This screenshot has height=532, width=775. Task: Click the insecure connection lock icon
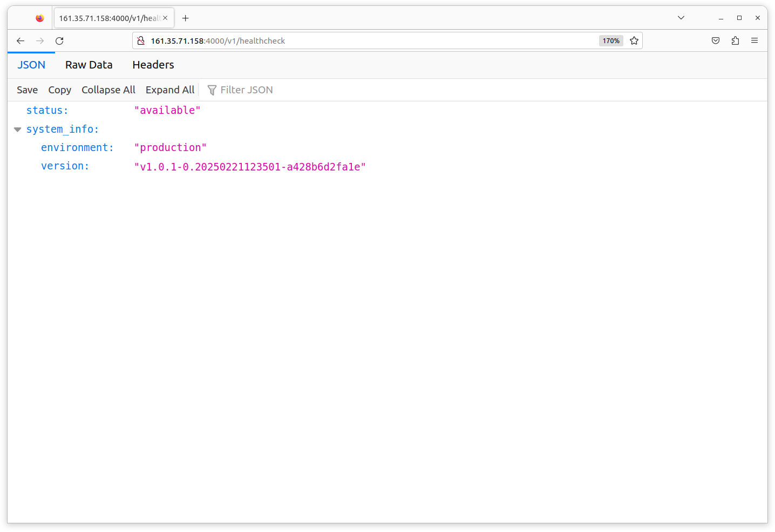point(141,41)
